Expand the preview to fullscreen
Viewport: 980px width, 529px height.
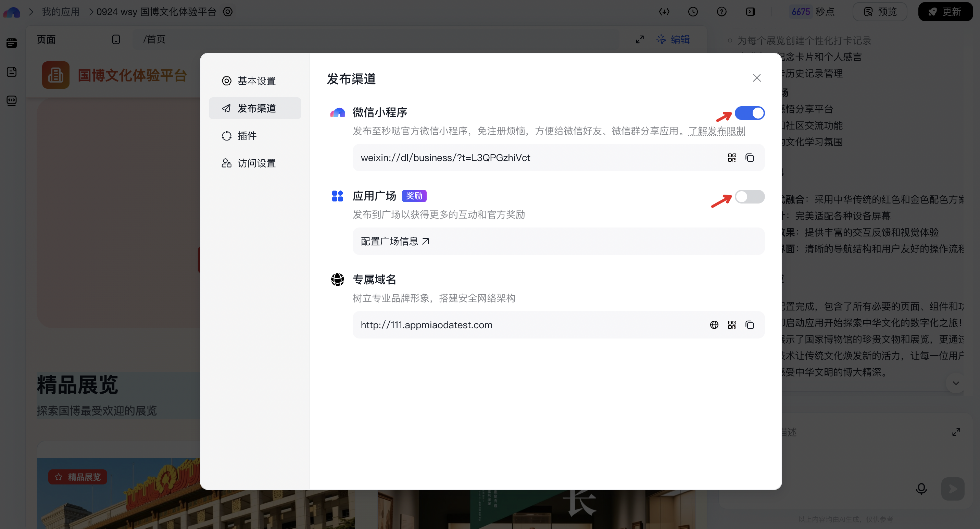point(640,39)
